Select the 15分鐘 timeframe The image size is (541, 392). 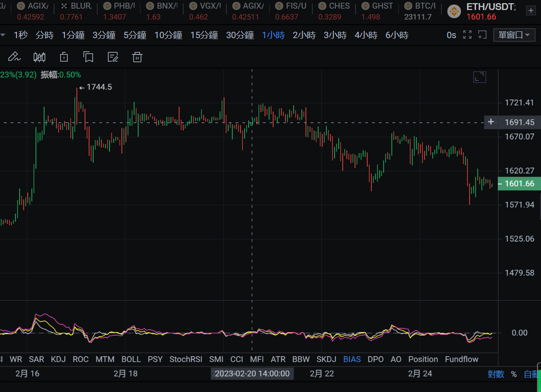[x=204, y=35]
